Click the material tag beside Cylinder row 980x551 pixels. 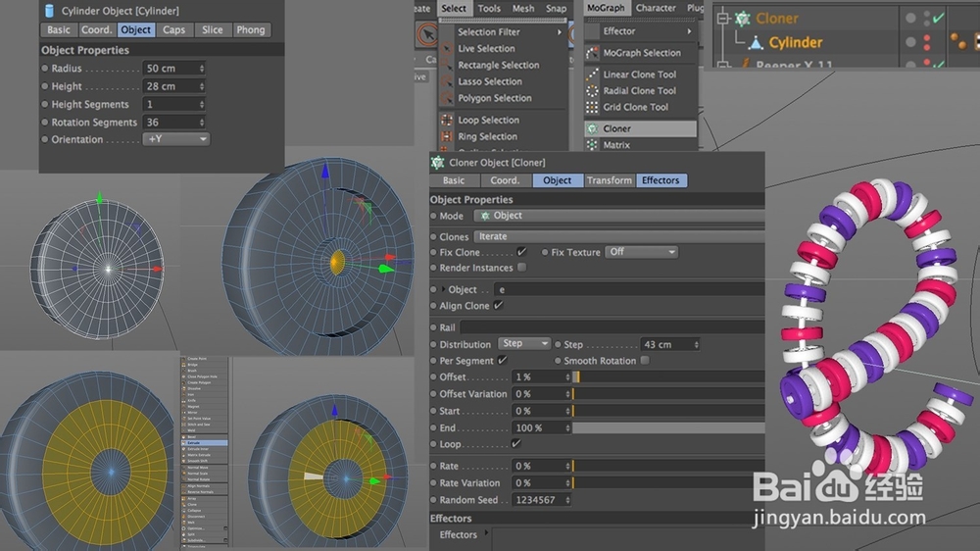point(957,41)
